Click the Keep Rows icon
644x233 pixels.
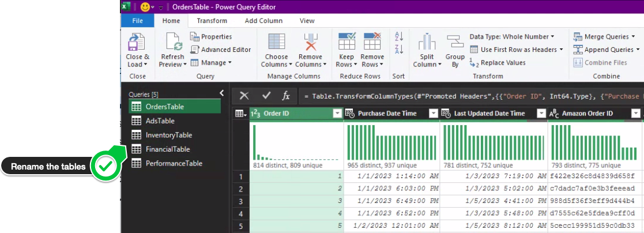point(347,42)
